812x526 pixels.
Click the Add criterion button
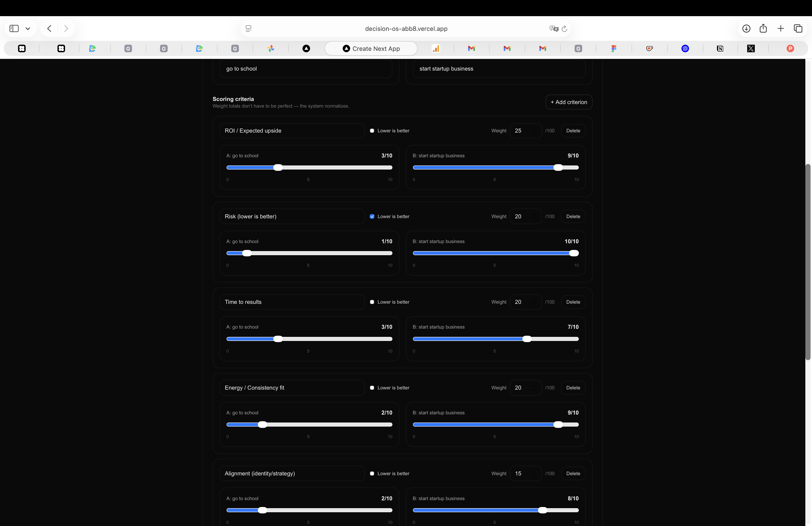568,102
